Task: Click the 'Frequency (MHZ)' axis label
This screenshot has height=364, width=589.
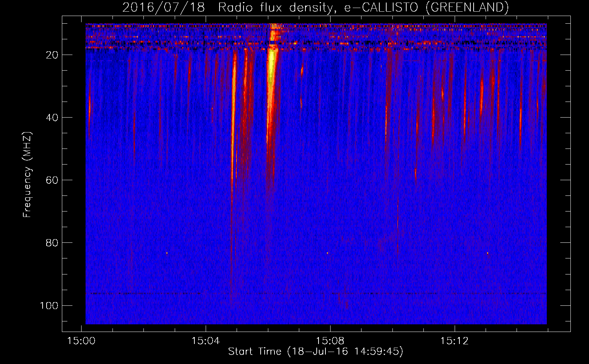Action: [x=27, y=175]
